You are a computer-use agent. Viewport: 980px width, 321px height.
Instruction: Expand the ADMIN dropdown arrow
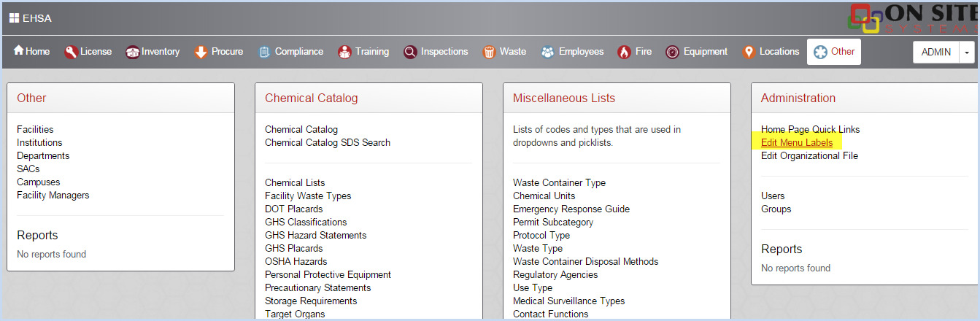click(967, 52)
